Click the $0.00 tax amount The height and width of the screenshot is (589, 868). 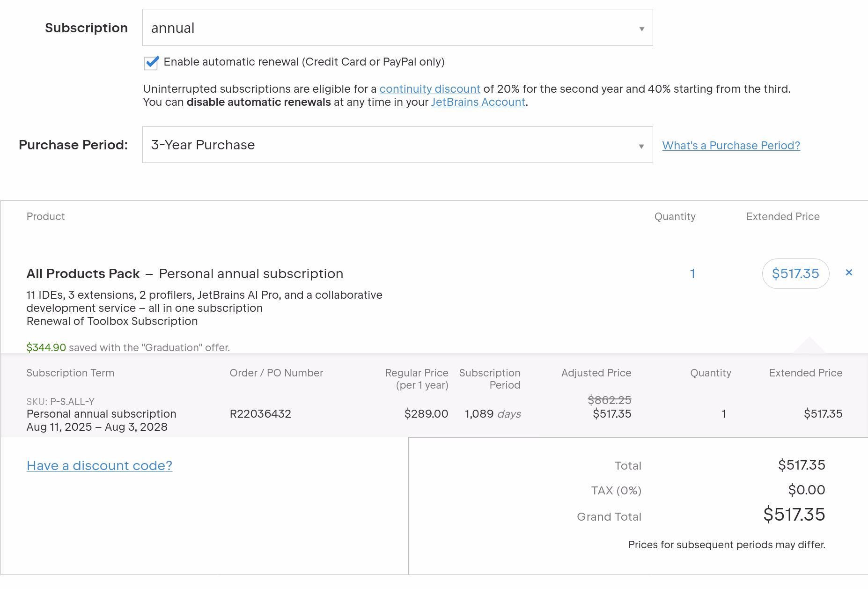(x=807, y=490)
